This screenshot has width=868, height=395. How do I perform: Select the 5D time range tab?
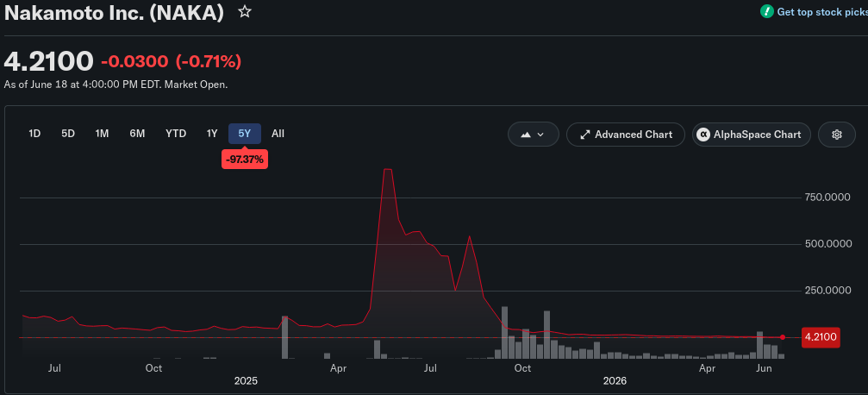click(68, 134)
